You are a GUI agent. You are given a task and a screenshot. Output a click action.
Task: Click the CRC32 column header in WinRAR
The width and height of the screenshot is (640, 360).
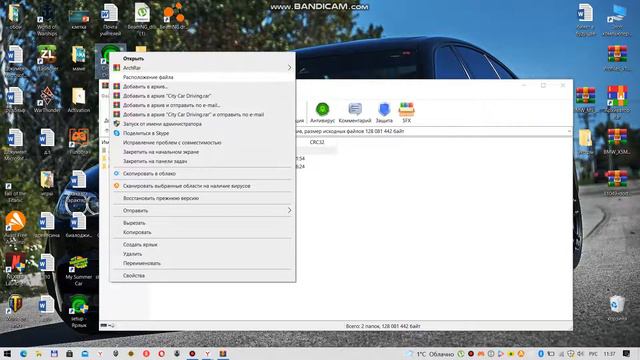point(317,142)
